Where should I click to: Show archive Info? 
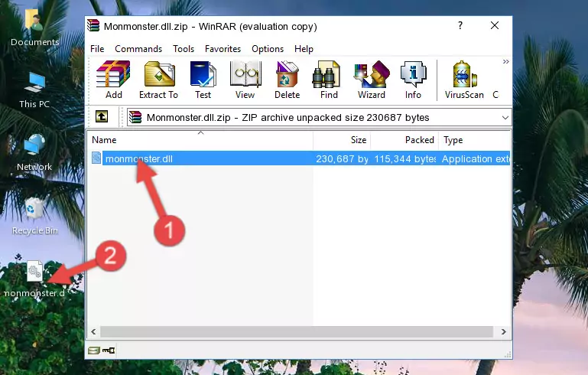click(413, 80)
